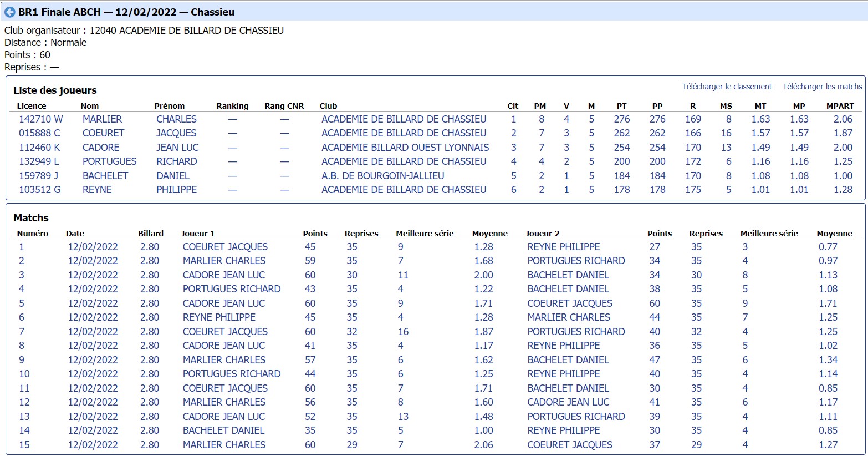The height and width of the screenshot is (456, 868).
Task: Click Meilleure série value 16 in match 7
Action: tap(403, 332)
